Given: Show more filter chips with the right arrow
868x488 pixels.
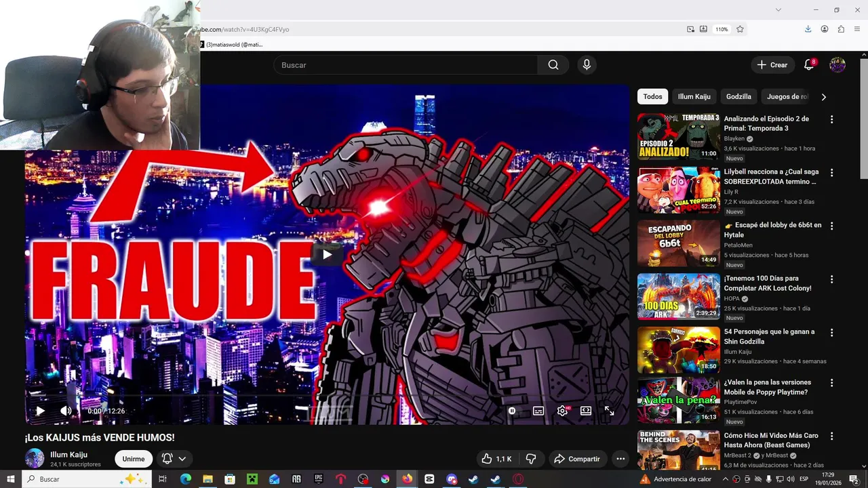Looking at the screenshot, I should (x=824, y=97).
